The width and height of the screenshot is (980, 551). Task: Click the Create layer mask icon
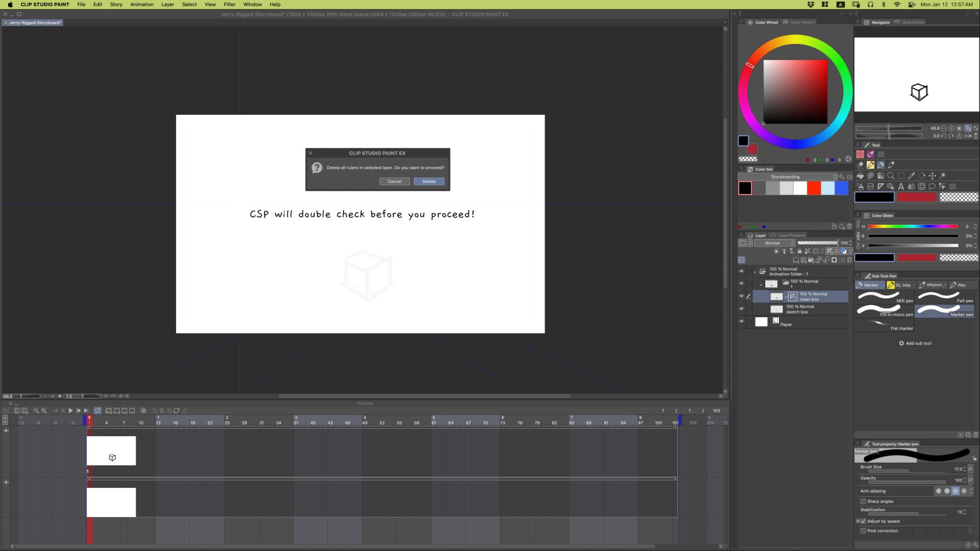[x=834, y=260]
